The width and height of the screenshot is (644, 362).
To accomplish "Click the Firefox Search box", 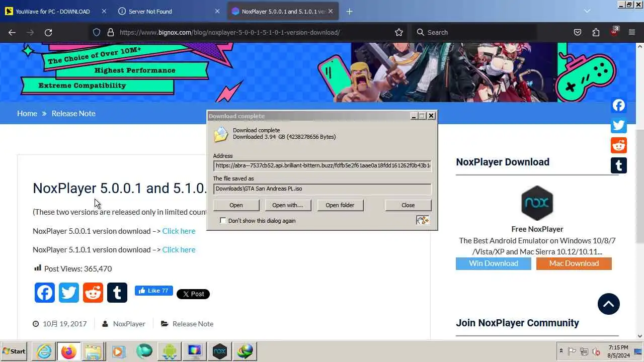I will pos(475,32).
